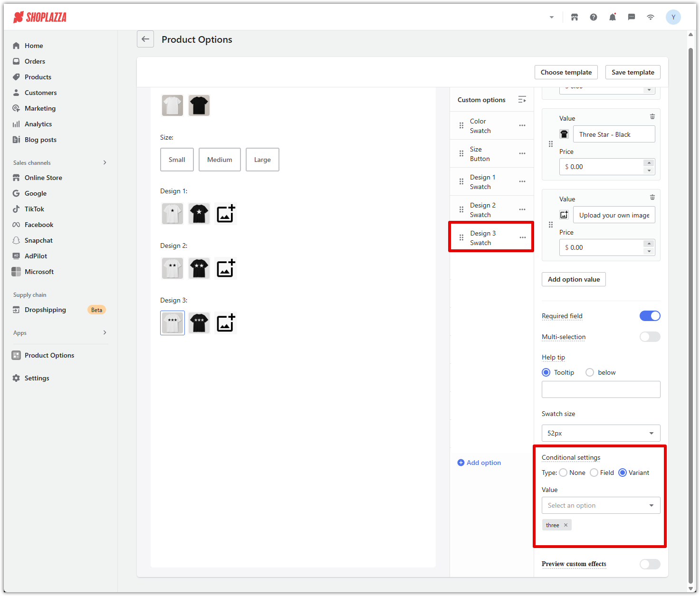Image resolution: width=700 pixels, height=596 pixels.
Task: Expand the Sales channels section
Action: coord(105,162)
